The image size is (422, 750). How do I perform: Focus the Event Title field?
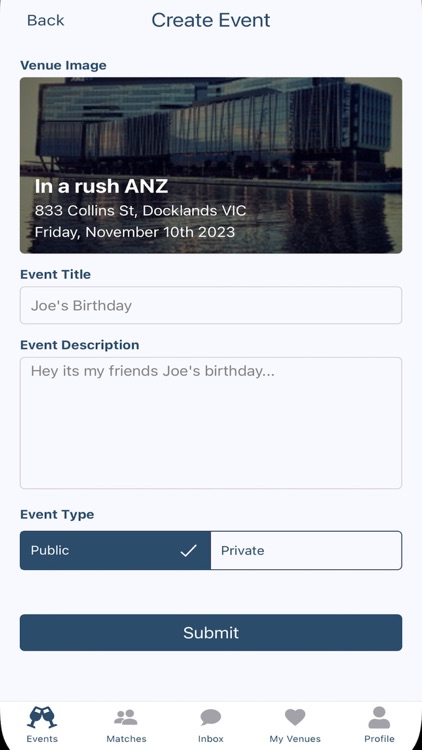tap(211, 305)
